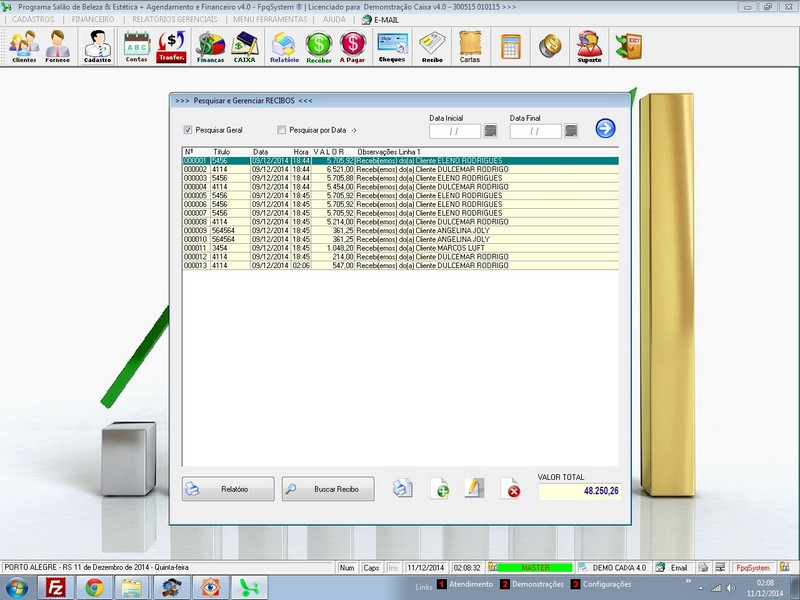This screenshot has width=800, height=600.
Task: Open the Relatório printer icon
Action: (x=284, y=46)
